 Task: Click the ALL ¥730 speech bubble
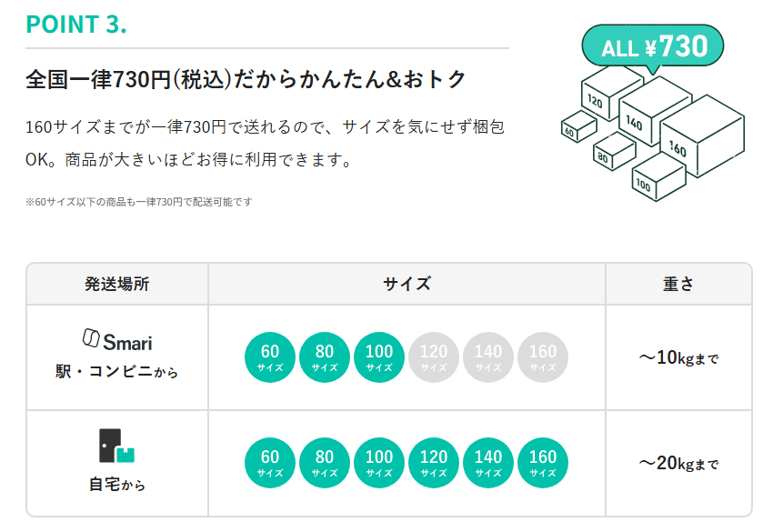651,46
